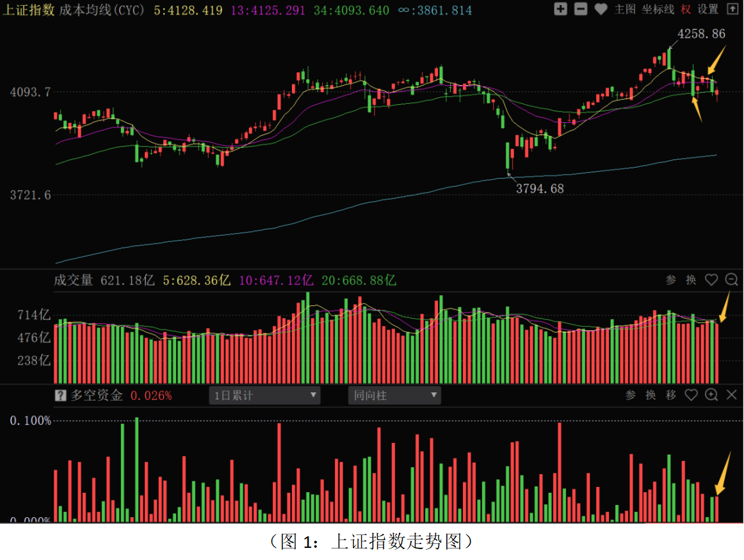
Task: Click the zoom-in magnifier in 多空资金 panel
Action: [711, 394]
